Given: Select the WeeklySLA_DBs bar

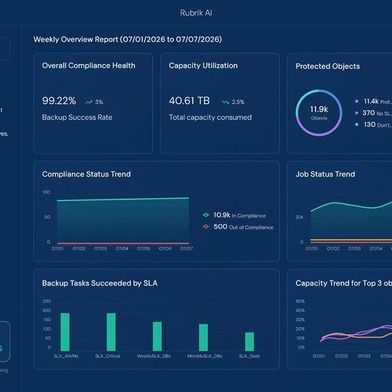Looking at the screenshot, I should pyautogui.click(x=157, y=336).
